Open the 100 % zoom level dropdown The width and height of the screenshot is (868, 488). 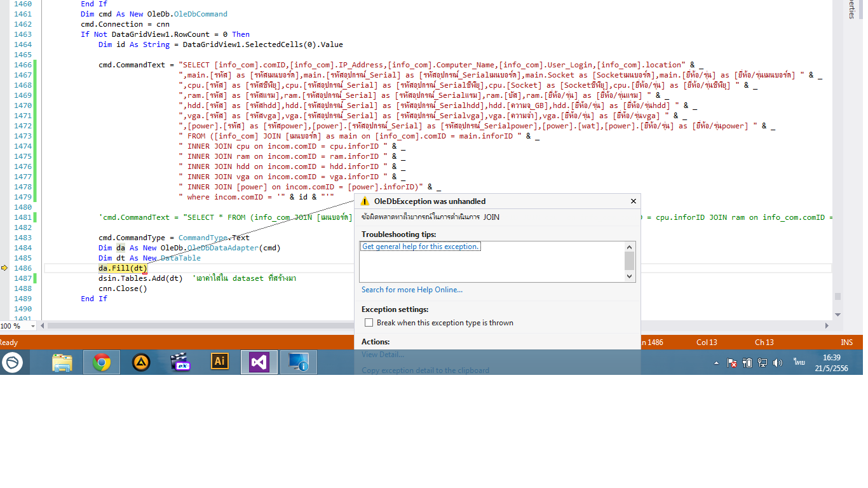tap(32, 326)
